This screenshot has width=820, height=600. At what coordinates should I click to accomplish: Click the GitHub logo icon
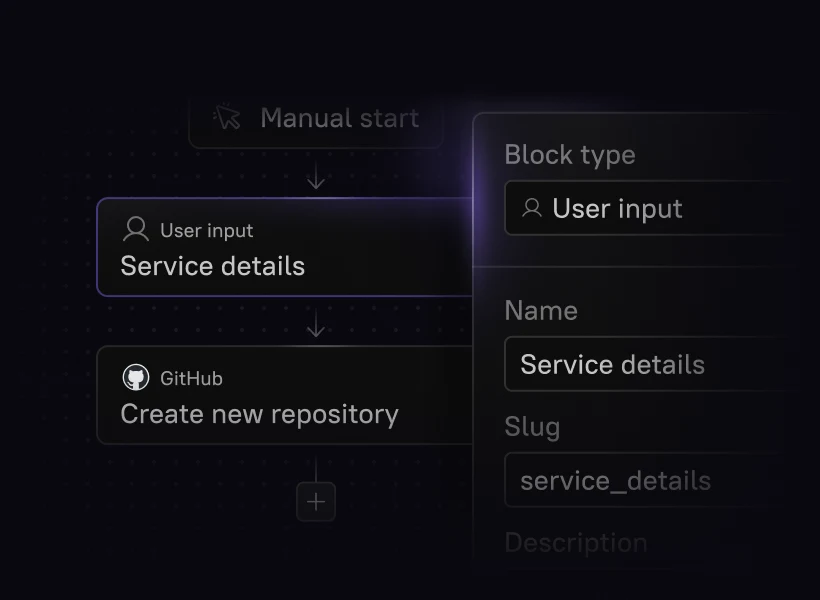tap(135, 378)
